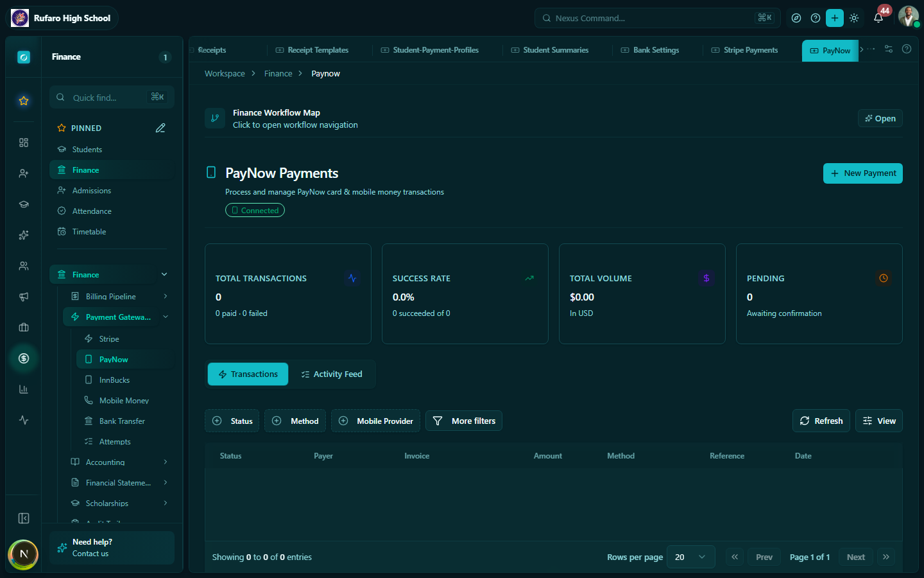Select the Transactions tab
Viewport: 924px width, 578px height.
(248, 374)
